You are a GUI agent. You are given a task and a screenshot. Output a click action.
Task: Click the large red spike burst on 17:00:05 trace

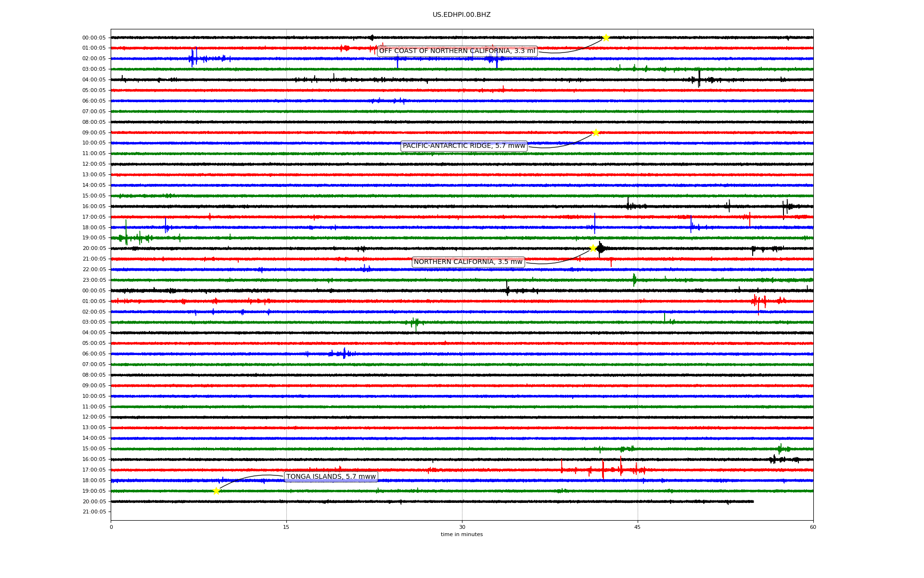603,470
